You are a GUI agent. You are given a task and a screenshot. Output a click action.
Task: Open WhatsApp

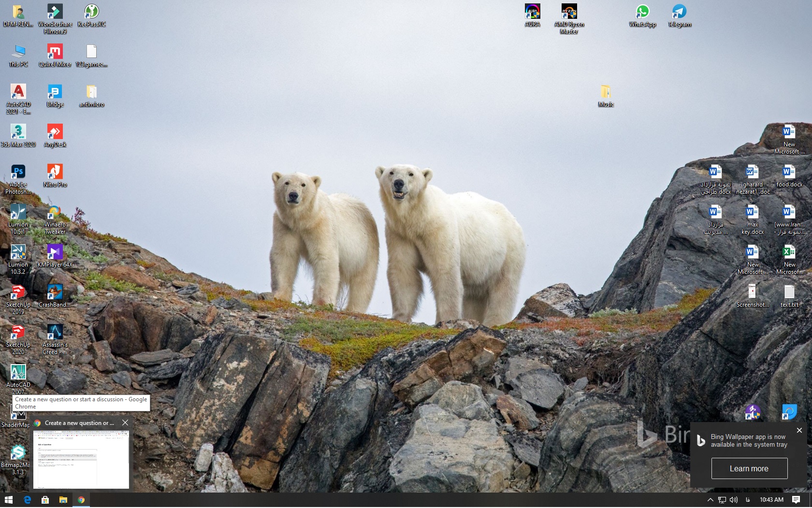(642, 11)
